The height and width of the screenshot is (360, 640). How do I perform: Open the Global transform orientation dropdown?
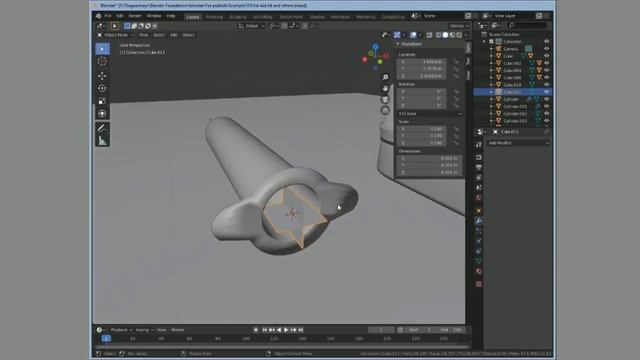click(x=251, y=26)
